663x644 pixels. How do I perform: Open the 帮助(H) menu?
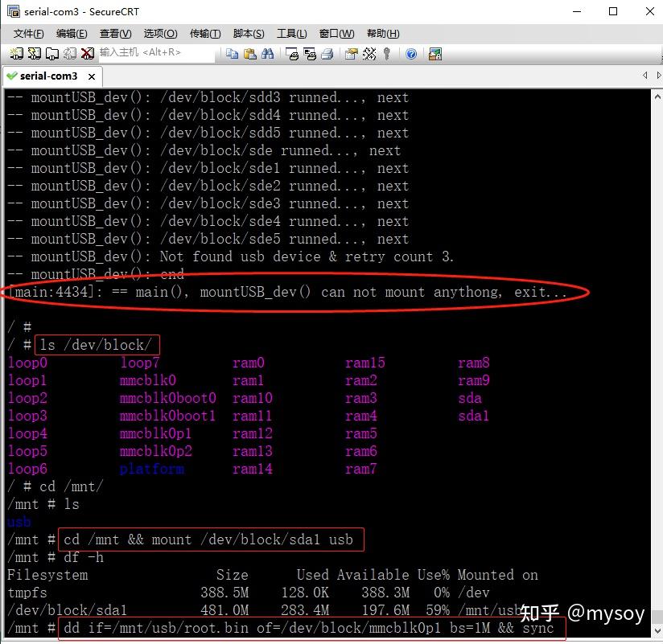tap(383, 34)
